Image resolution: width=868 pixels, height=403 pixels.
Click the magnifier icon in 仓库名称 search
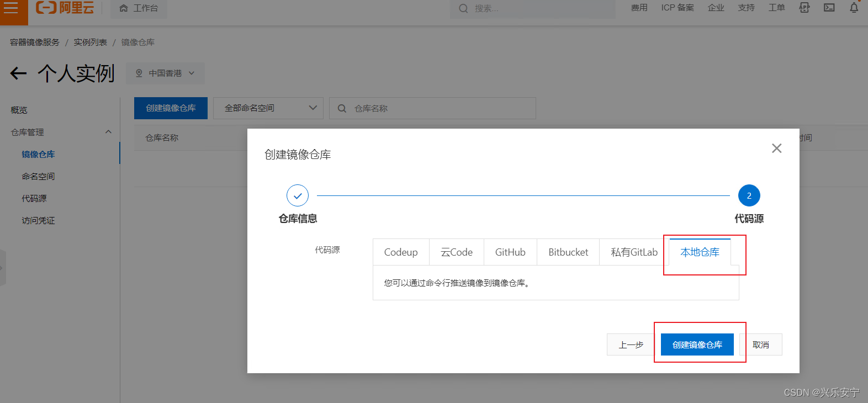342,108
